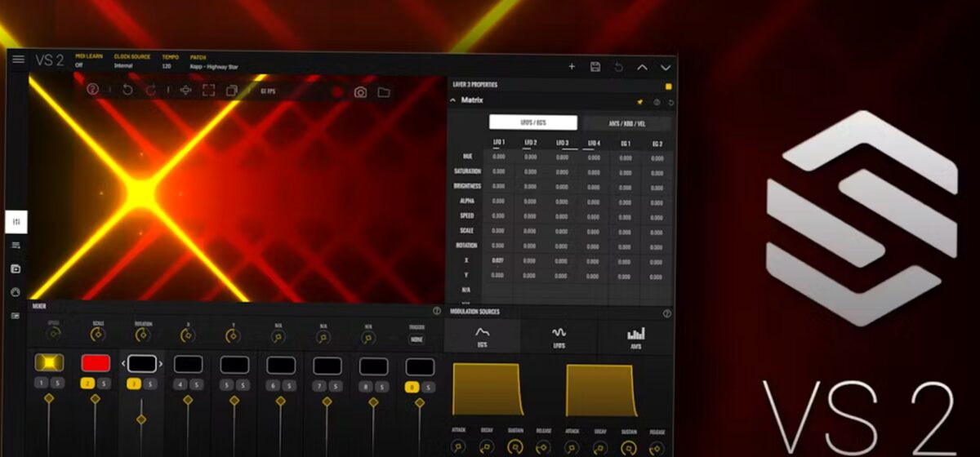Click right arrow beside layer 3 thumbnail
This screenshot has height=457, width=980.
[161, 364]
